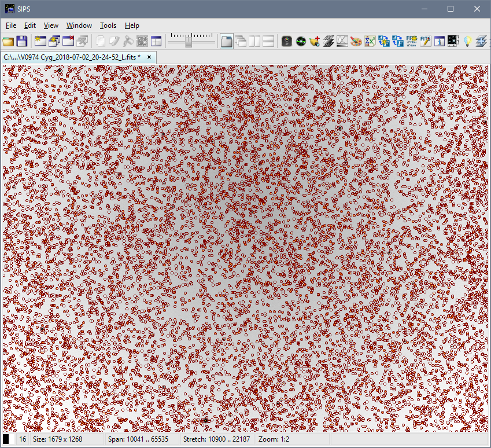The image size is (491, 448).
Task: Click the green crosshair target icon
Action: pyautogui.click(x=301, y=41)
